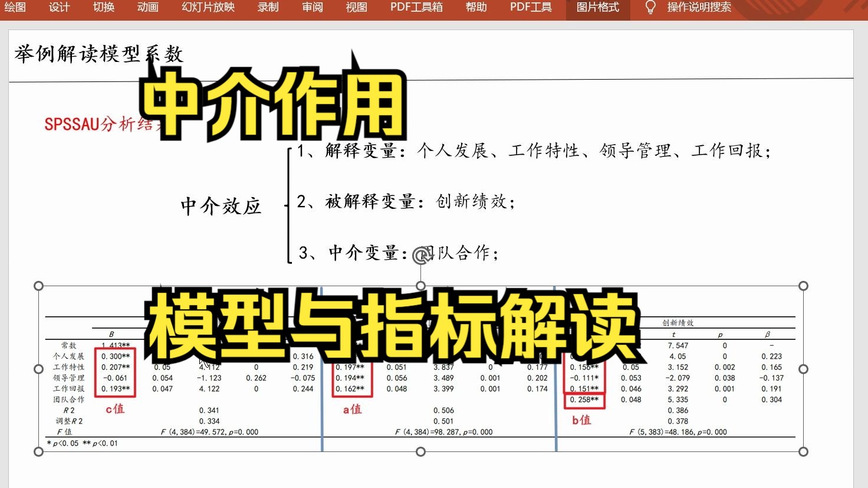Image resolution: width=868 pixels, height=488 pixels.
Task: Click the slide title 举例解读模型系数
Action: coord(98,54)
